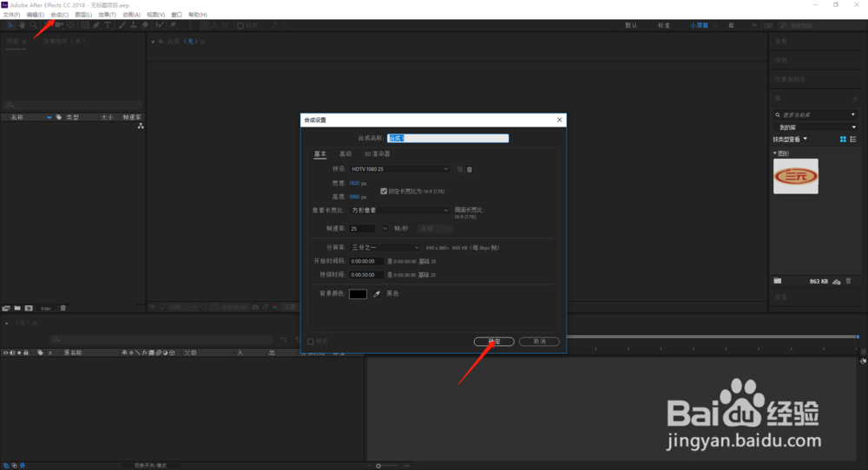Click the show channel color icon in viewer
This screenshot has height=470, width=868.
click(275, 307)
